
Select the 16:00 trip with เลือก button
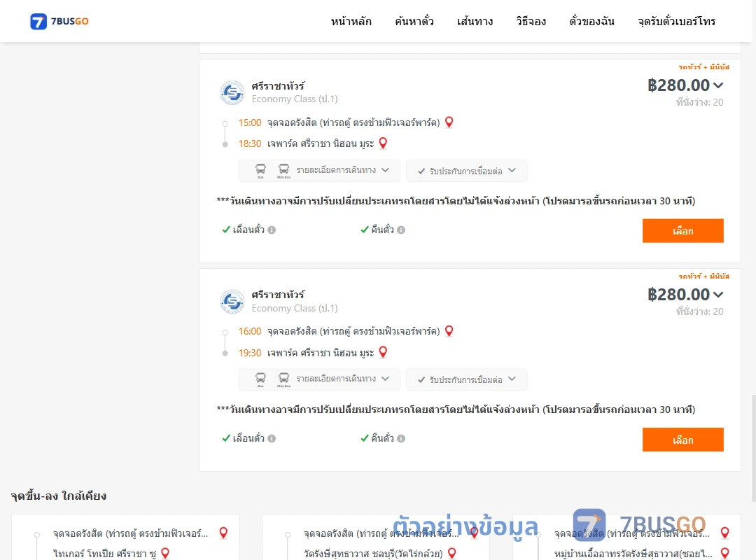point(682,440)
